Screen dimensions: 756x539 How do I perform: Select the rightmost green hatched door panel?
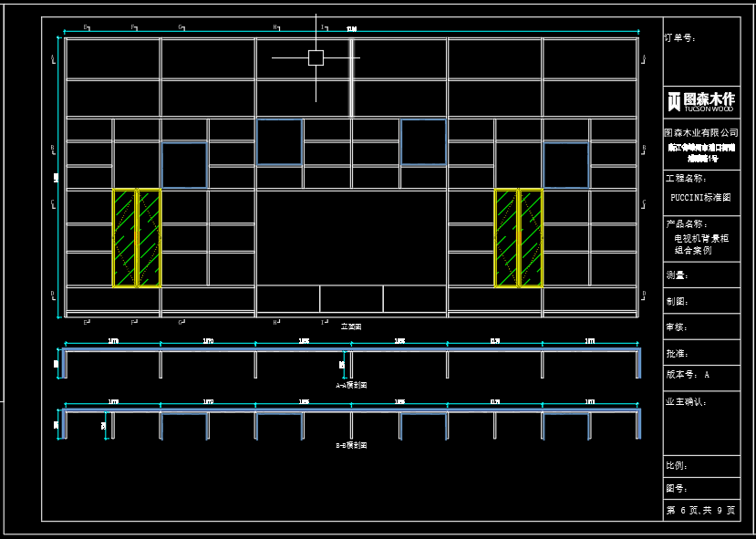coord(531,238)
